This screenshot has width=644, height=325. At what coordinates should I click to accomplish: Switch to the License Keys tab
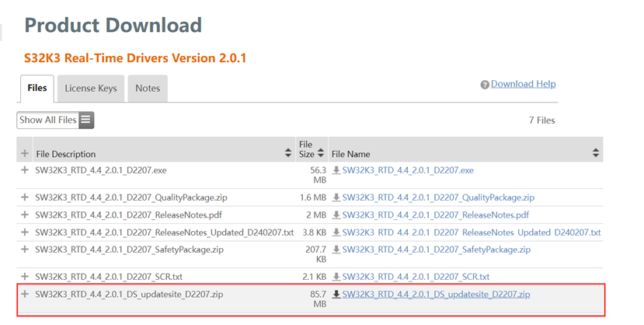[x=91, y=89]
